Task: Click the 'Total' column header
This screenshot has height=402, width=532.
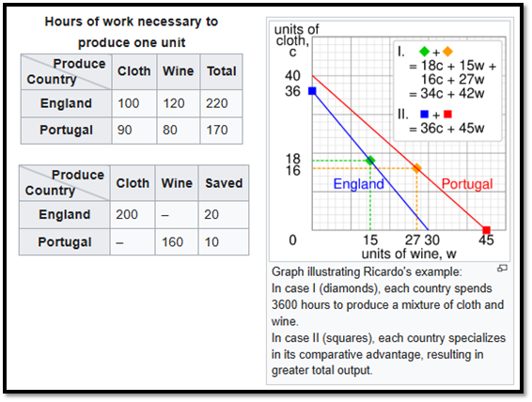Action: coord(222,71)
